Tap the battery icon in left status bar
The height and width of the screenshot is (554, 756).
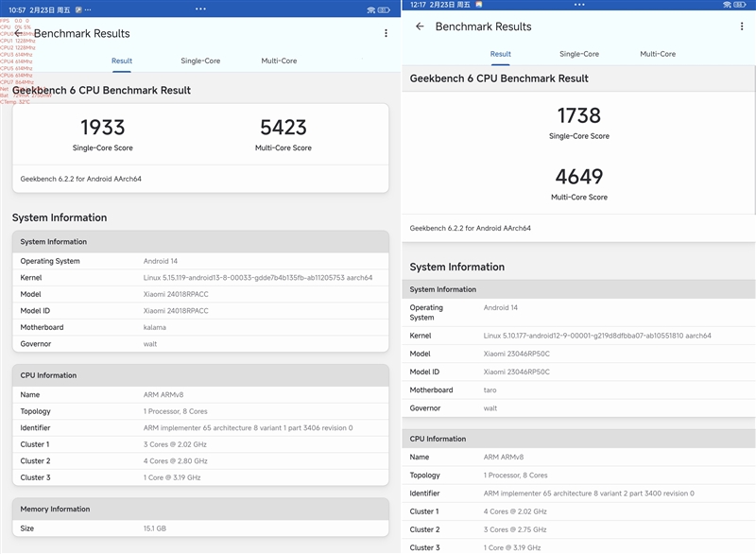click(x=384, y=9)
